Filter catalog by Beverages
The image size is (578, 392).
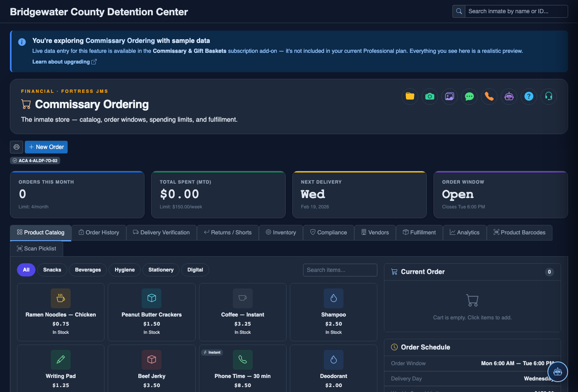tap(88, 270)
